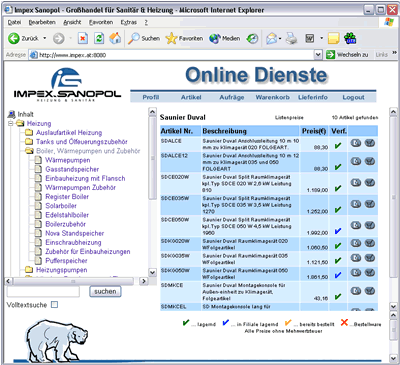Open the Datei menu
Screen dimensions: 400x365
coord(14,22)
